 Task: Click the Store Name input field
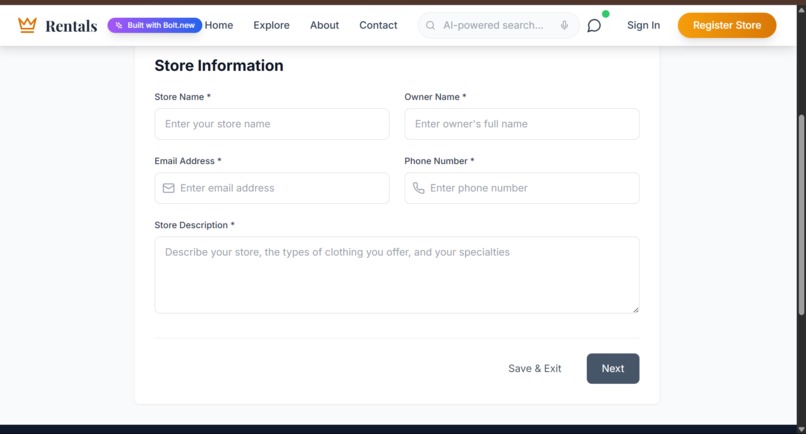[272, 124]
